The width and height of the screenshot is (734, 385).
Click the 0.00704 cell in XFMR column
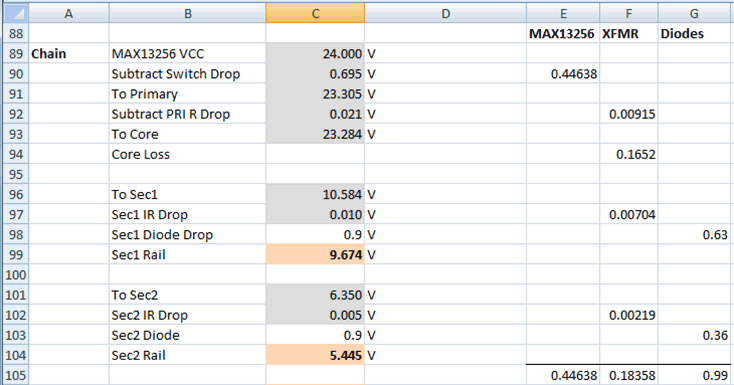(629, 215)
